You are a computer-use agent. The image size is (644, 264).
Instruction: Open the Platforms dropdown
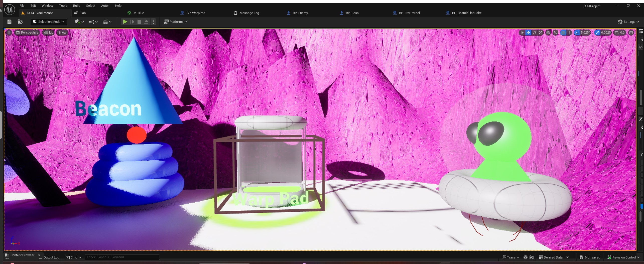(x=175, y=22)
